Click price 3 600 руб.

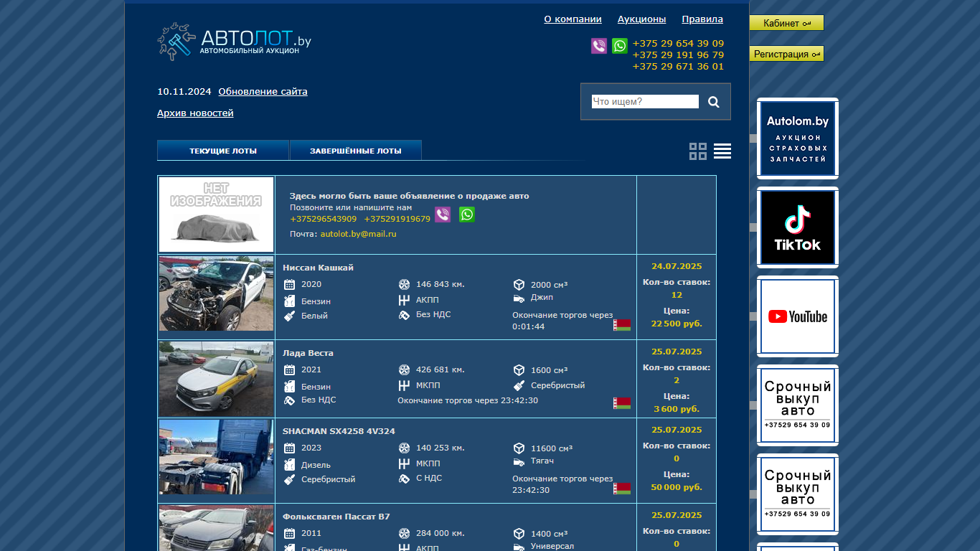point(677,409)
